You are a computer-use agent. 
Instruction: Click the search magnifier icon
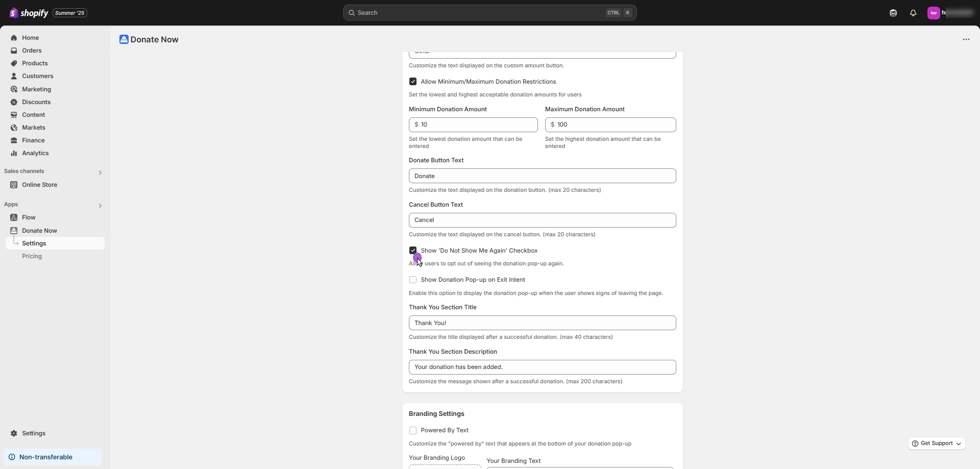tap(352, 13)
